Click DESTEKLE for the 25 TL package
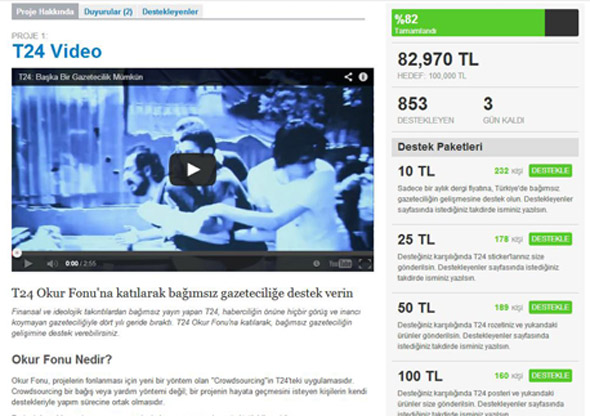 tap(550, 239)
